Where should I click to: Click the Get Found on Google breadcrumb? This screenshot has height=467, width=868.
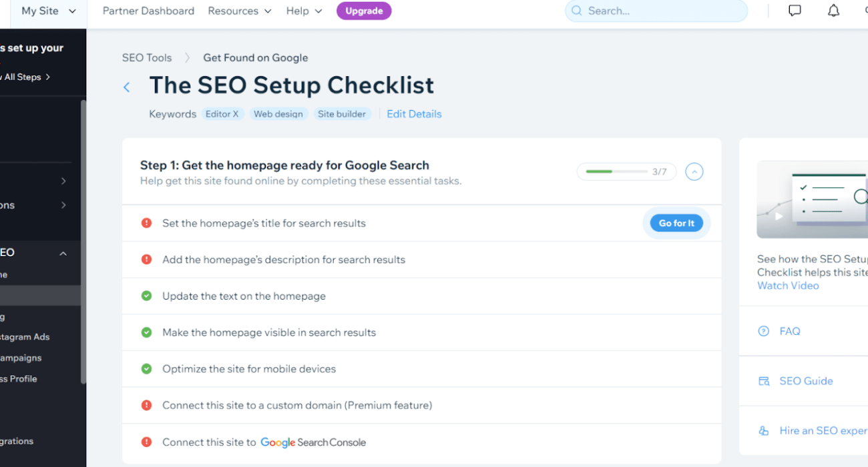(x=256, y=58)
